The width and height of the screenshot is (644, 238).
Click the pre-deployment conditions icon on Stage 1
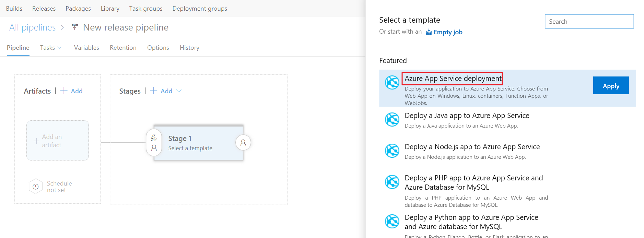154,143
